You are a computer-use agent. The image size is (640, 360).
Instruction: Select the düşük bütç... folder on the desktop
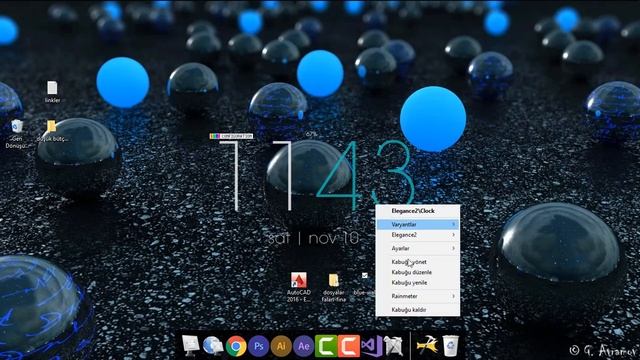(52, 131)
